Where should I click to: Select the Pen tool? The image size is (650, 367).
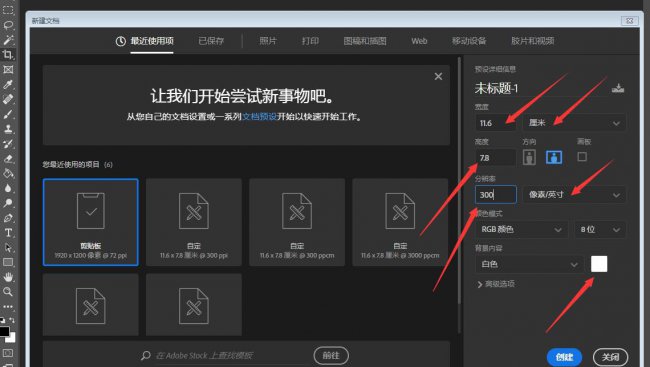[8, 218]
